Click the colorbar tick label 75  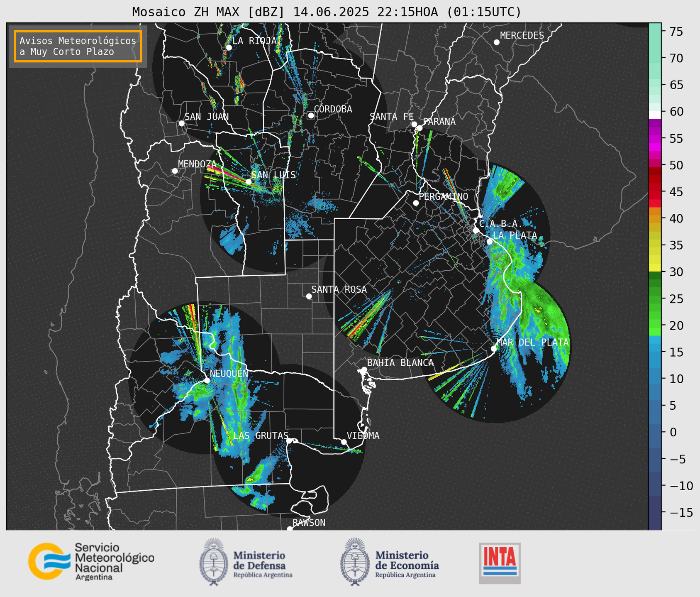676,32
